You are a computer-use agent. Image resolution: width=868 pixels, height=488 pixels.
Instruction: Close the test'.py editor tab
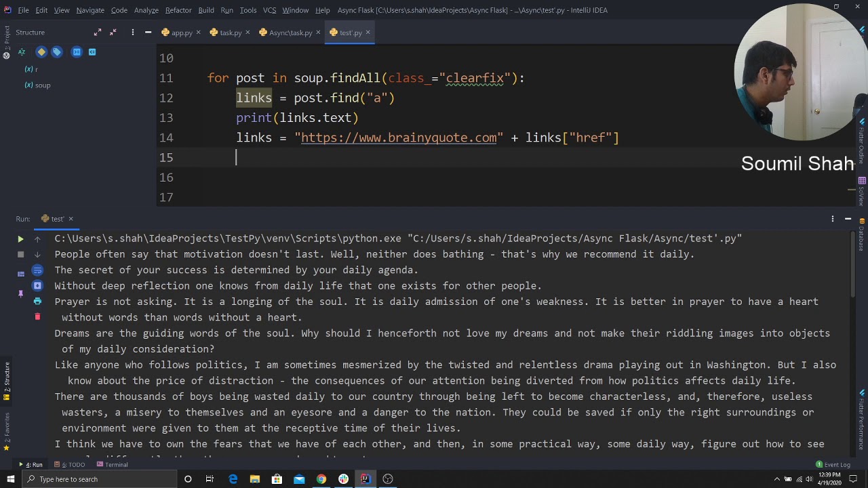(x=368, y=33)
